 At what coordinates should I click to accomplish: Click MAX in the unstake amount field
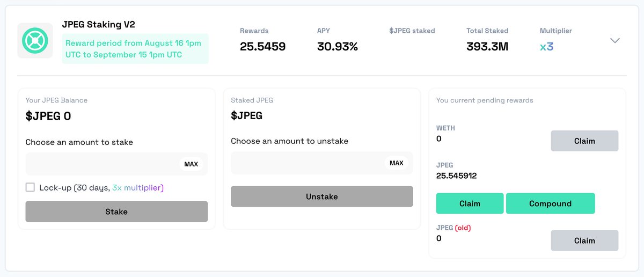pyautogui.click(x=397, y=163)
